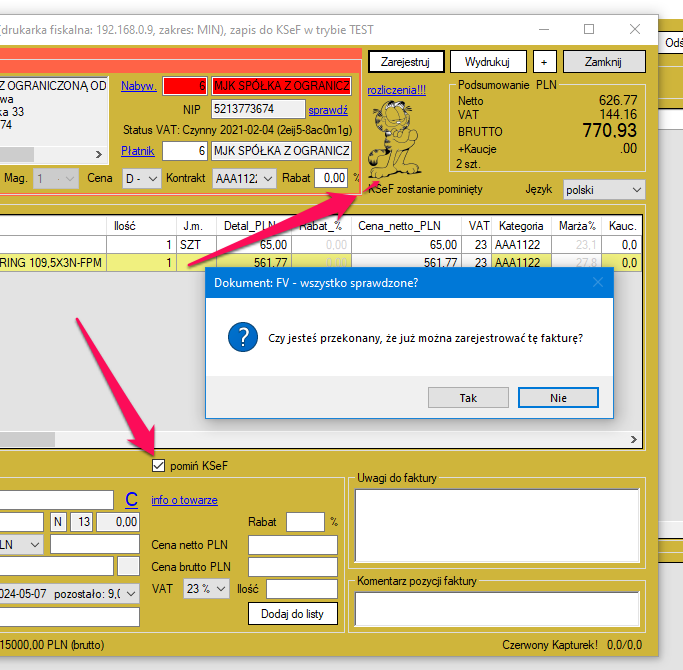This screenshot has width=683, height=670.
Task: Maximize the invoice window
Action: [589, 29]
